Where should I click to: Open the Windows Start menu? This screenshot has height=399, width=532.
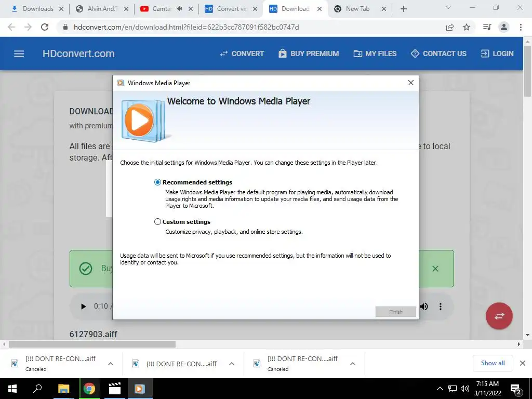(x=12, y=389)
